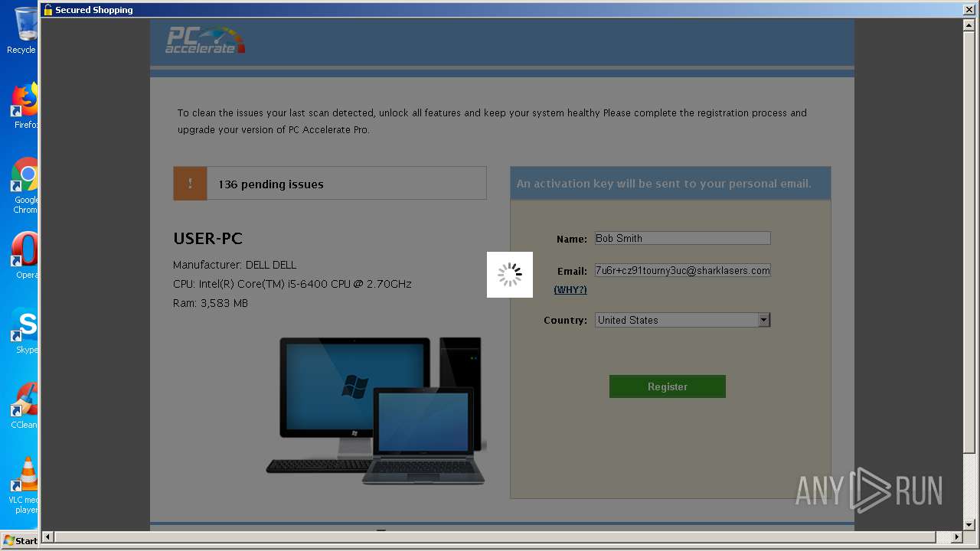Click vertical scrollbar up arrow
Viewport: 980px width, 551px height.
(x=969, y=25)
